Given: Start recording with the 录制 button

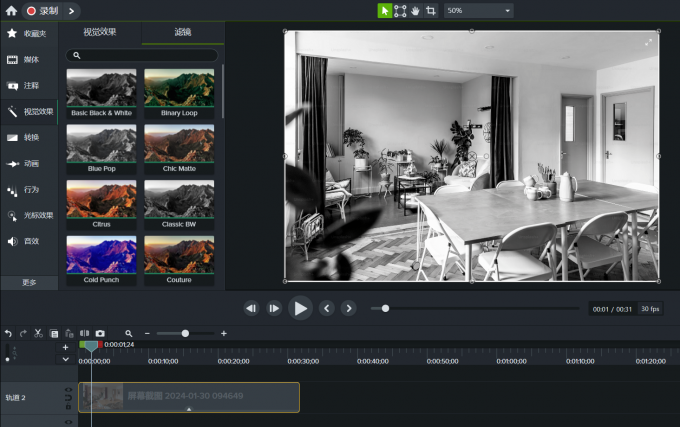Looking at the screenshot, I should pos(42,11).
